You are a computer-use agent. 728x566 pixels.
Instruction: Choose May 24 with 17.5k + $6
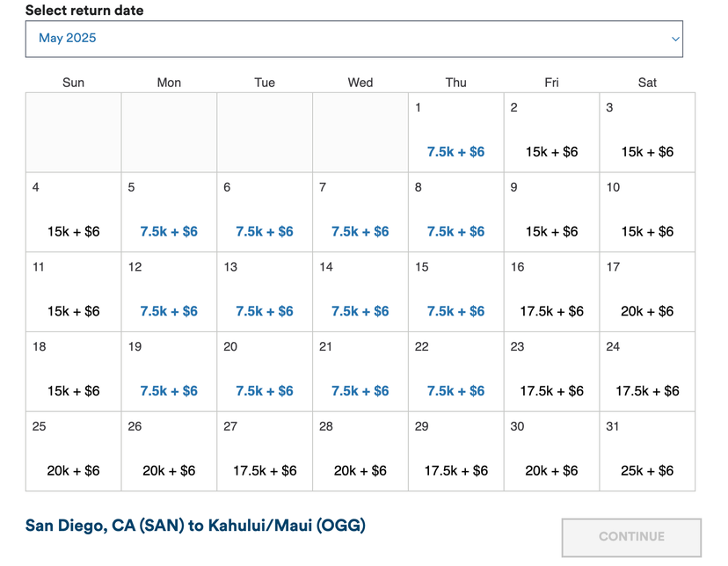coord(647,371)
